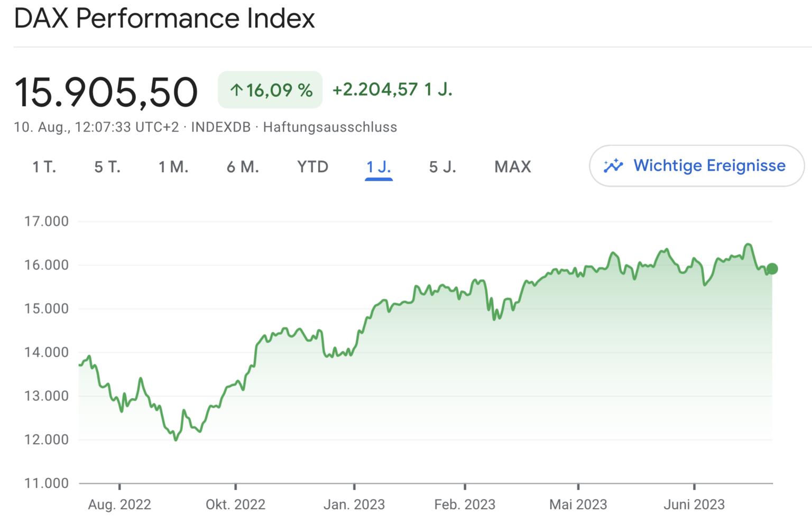Click the +2.204,57 1 J. change value
Viewport: 812px width, 525px height.
[392, 89]
